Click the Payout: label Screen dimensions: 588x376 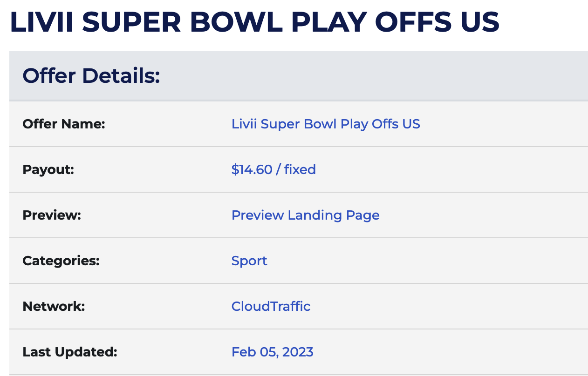[48, 170]
